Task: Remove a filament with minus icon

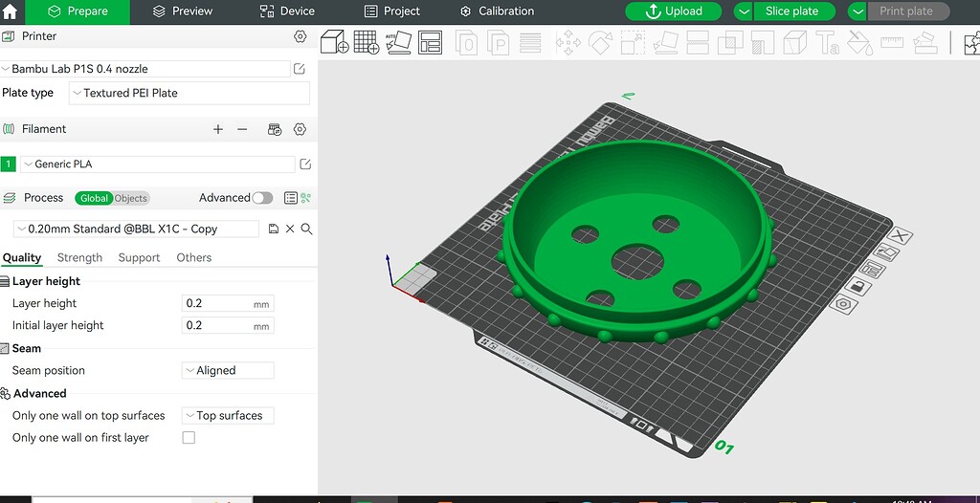Action: (242, 129)
